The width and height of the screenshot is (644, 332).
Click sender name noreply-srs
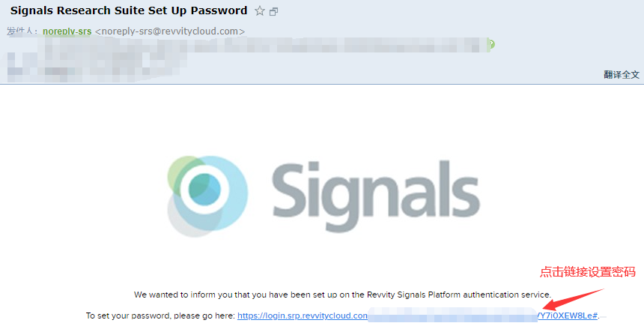(67, 31)
